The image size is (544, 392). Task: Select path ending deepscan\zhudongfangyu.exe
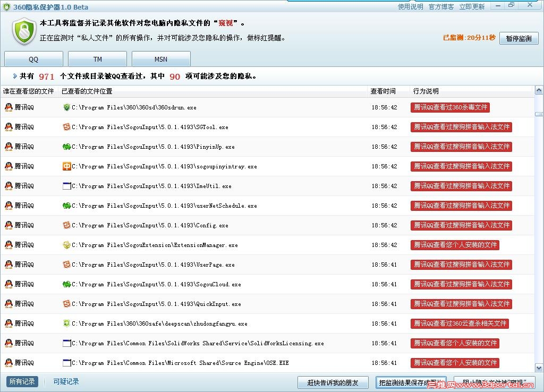coord(159,323)
